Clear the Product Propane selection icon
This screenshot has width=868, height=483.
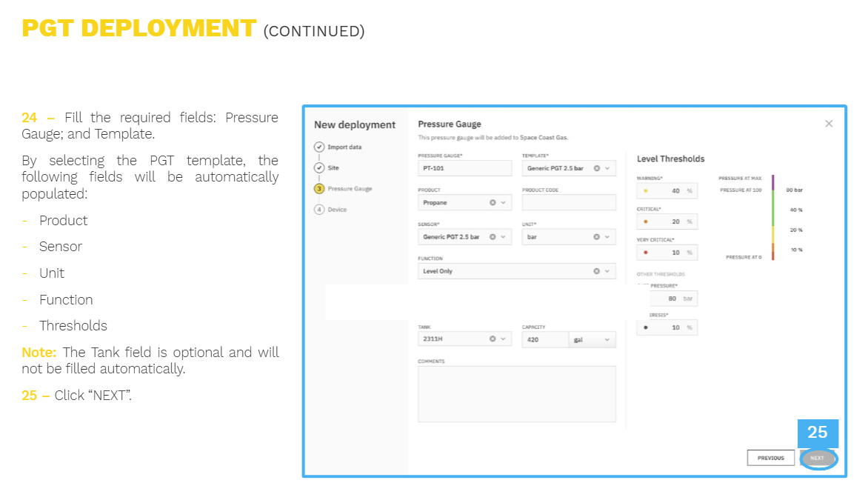pyautogui.click(x=493, y=203)
